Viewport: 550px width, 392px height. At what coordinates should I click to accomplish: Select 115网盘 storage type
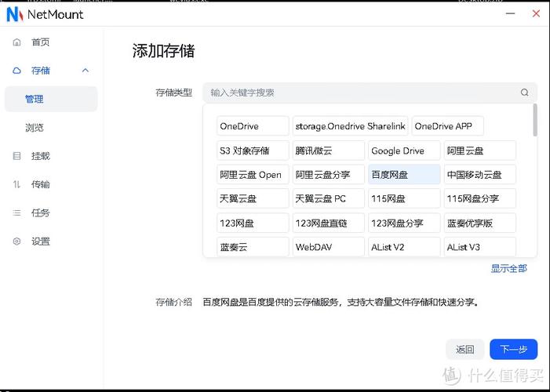(404, 199)
